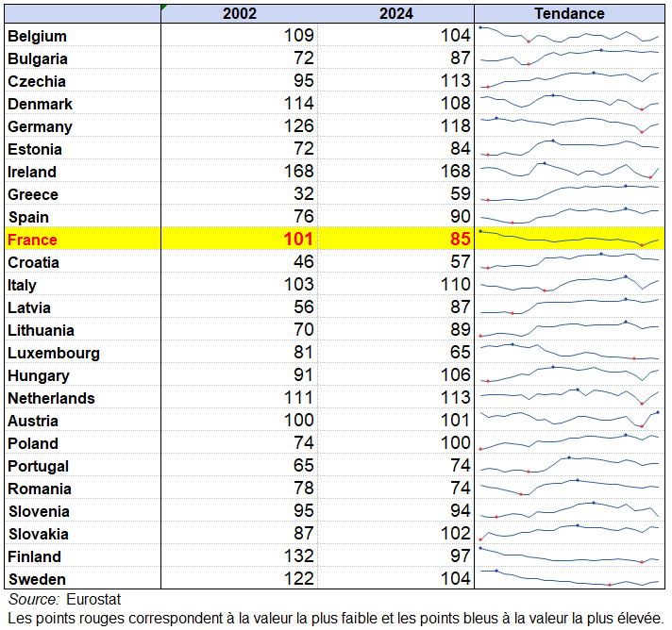The image size is (672, 630).
Task: Click the Luxembourg row label
Action: tap(54, 354)
